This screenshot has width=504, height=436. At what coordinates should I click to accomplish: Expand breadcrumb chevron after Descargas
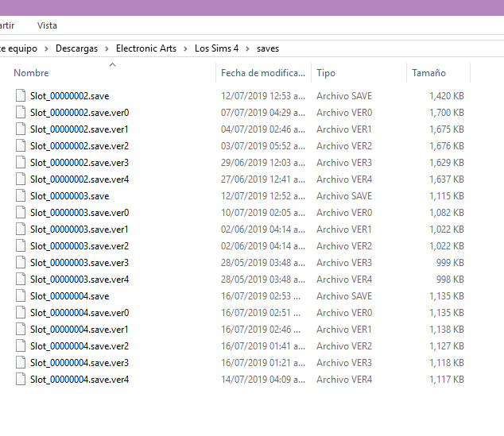click(107, 48)
